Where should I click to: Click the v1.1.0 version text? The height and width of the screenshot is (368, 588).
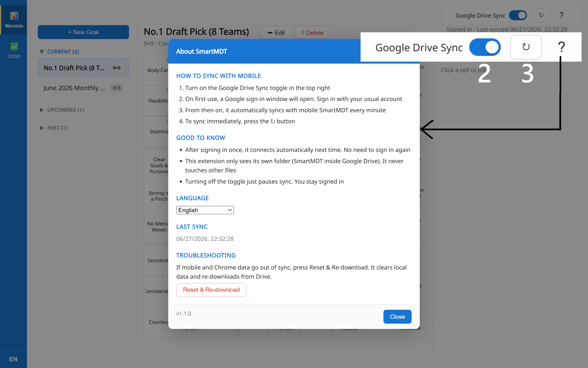(x=184, y=313)
